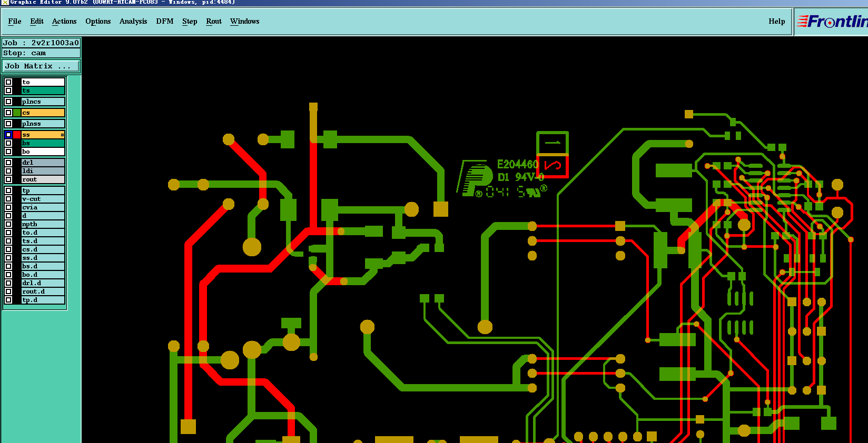Open the File menu

(15, 21)
